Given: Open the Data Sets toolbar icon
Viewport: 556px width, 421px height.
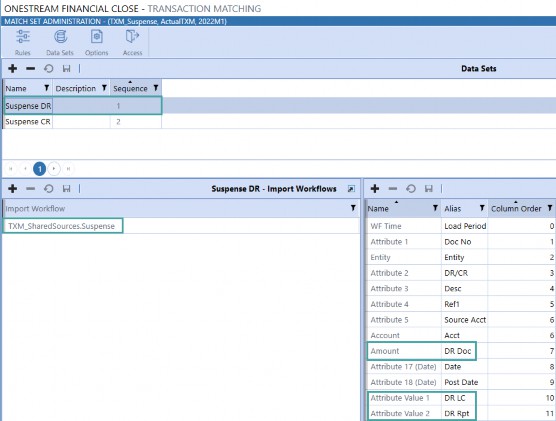Looking at the screenshot, I should tap(60, 43).
